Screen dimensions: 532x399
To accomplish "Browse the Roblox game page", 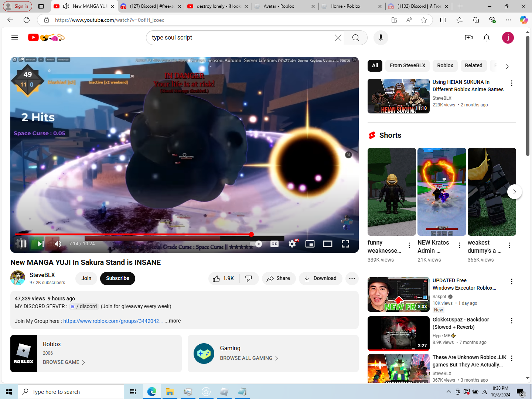I will click(64, 362).
